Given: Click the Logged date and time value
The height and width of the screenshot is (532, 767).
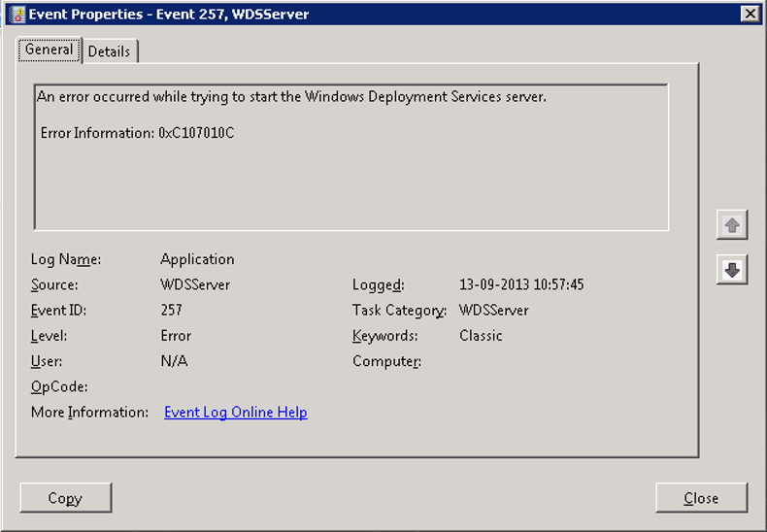Looking at the screenshot, I should 521,285.
